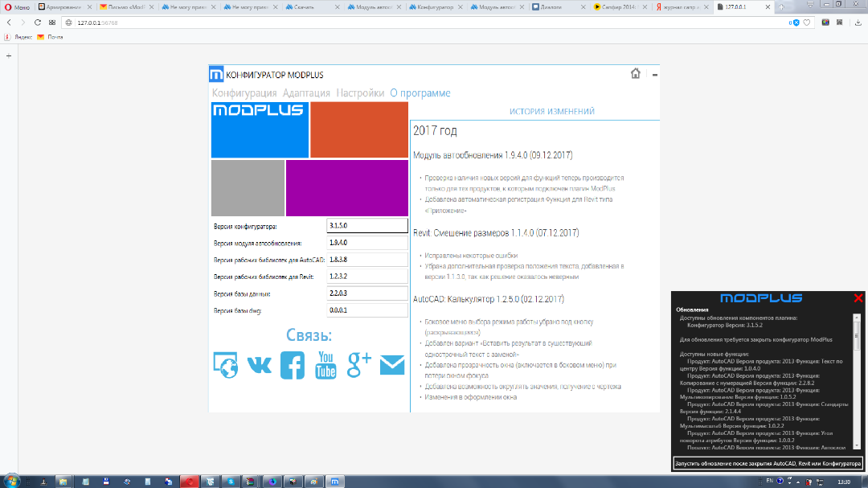
Task: Open the red Opera button on the taskbar
Action: tap(190, 482)
